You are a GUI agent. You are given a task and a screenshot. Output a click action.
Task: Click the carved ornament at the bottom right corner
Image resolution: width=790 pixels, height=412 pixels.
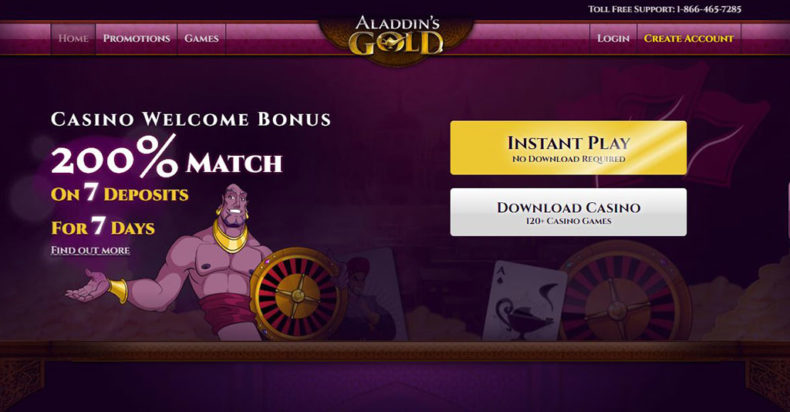(767, 383)
